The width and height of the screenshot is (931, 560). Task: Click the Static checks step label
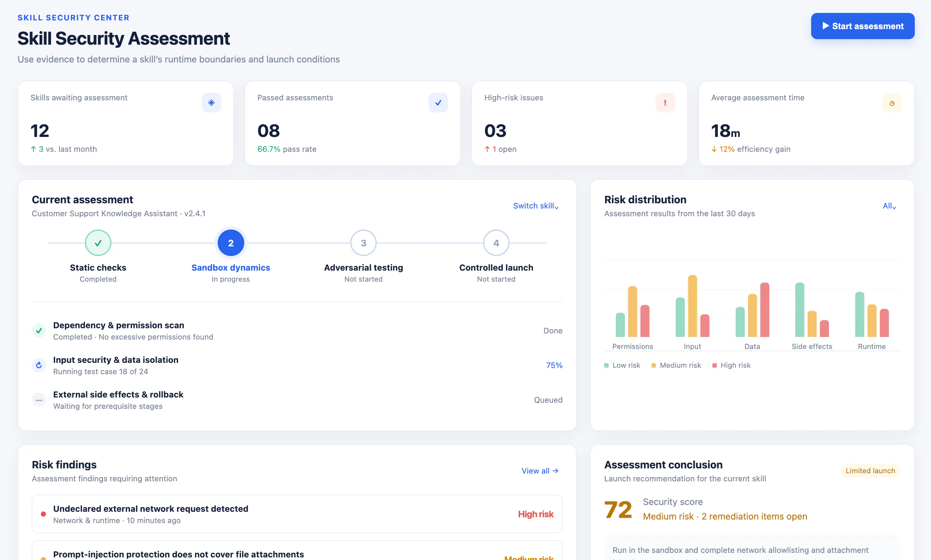pyautogui.click(x=98, y=268)
